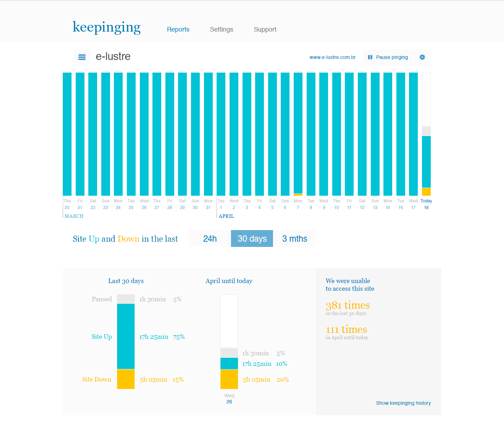Click yellow segment in April until today bar
The image size is (504, 430).
click(x=229, y=379)
